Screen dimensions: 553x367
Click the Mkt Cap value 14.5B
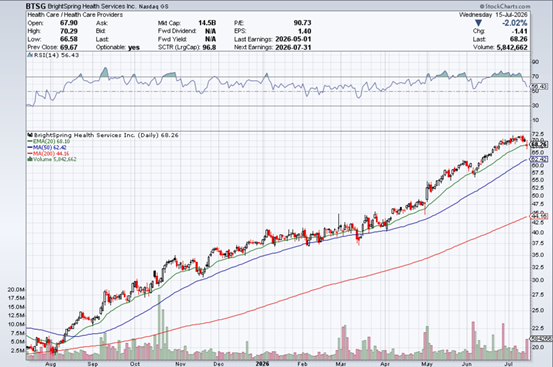(207, 23)
